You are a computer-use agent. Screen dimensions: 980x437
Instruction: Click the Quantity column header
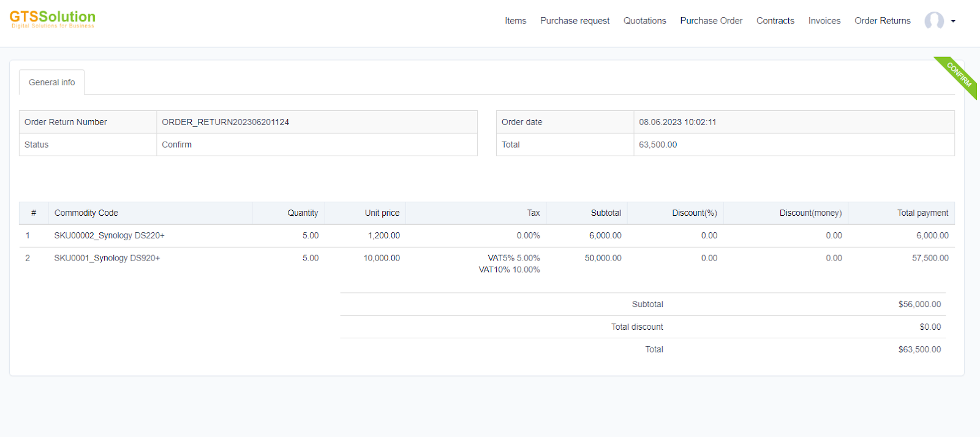tap(303, 213)
